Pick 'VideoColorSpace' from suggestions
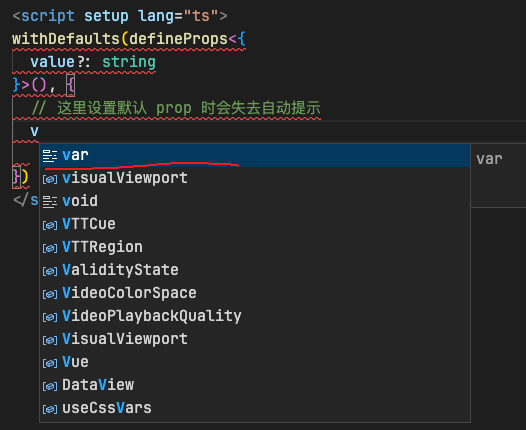This screenshot has width=526, height=430. [x=255, y=293]
